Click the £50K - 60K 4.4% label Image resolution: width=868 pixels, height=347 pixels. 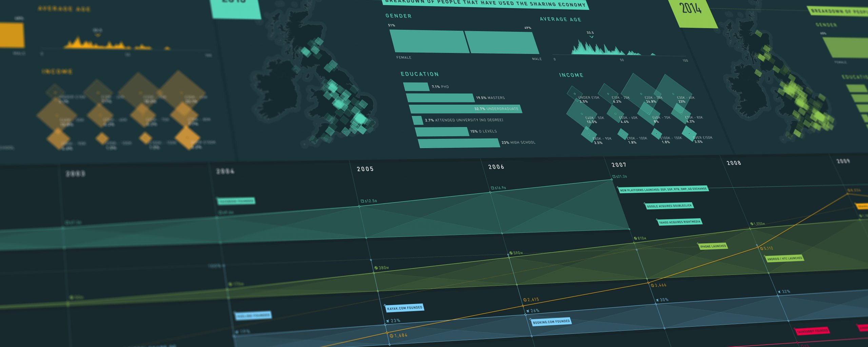tap(628, 120)
